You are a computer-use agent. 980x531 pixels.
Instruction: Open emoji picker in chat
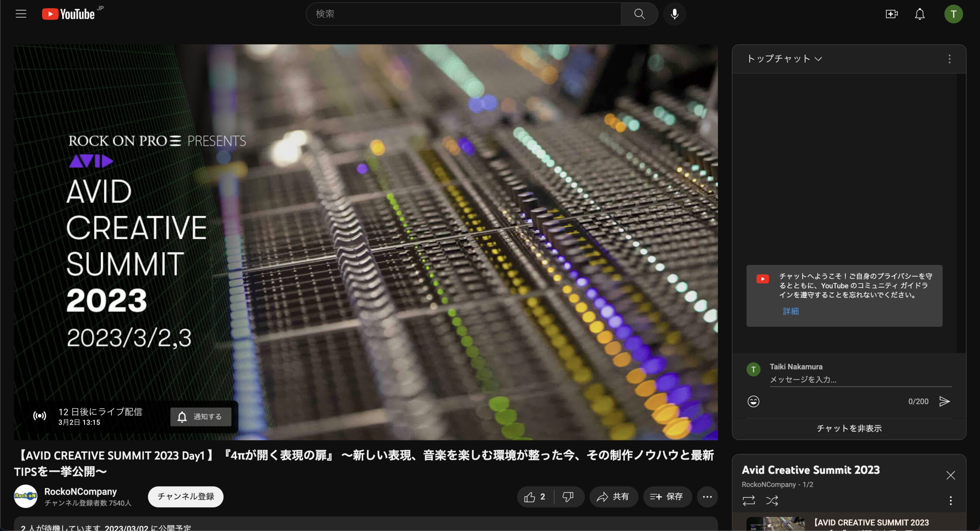click(x=753, y=401)
